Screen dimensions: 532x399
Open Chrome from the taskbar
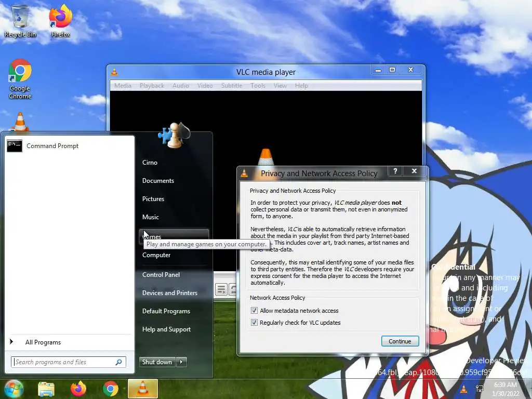coord(111,389)
